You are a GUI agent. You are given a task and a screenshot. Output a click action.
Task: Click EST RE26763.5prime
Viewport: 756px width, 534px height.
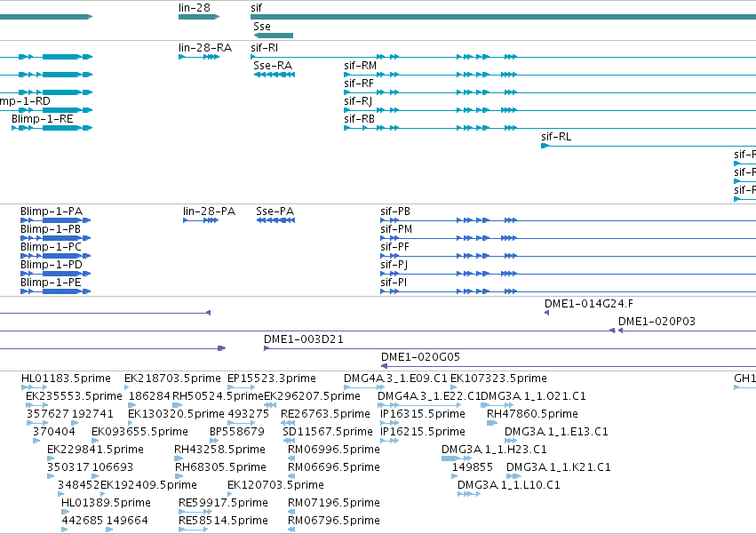coord(288,423)
